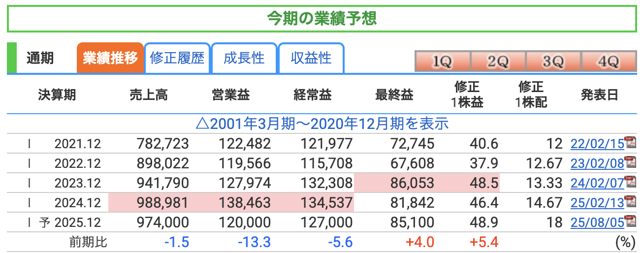Switch to 業績推移 tab
This screenshot has width=644, height=253.
[110, 58]
